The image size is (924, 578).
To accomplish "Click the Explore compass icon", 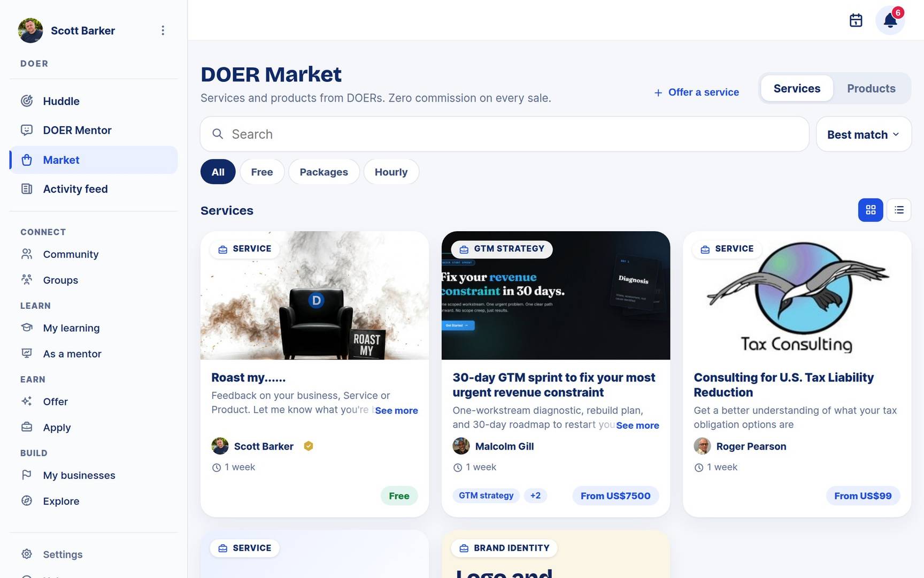I will click(x=27, y=501).
